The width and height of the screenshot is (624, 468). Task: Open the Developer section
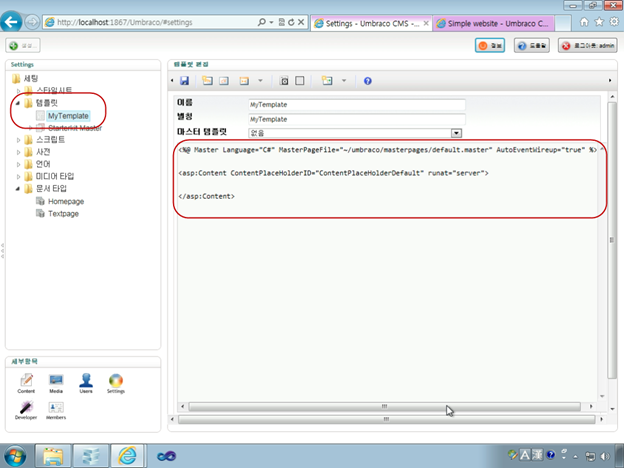click(x=26, y=410)
